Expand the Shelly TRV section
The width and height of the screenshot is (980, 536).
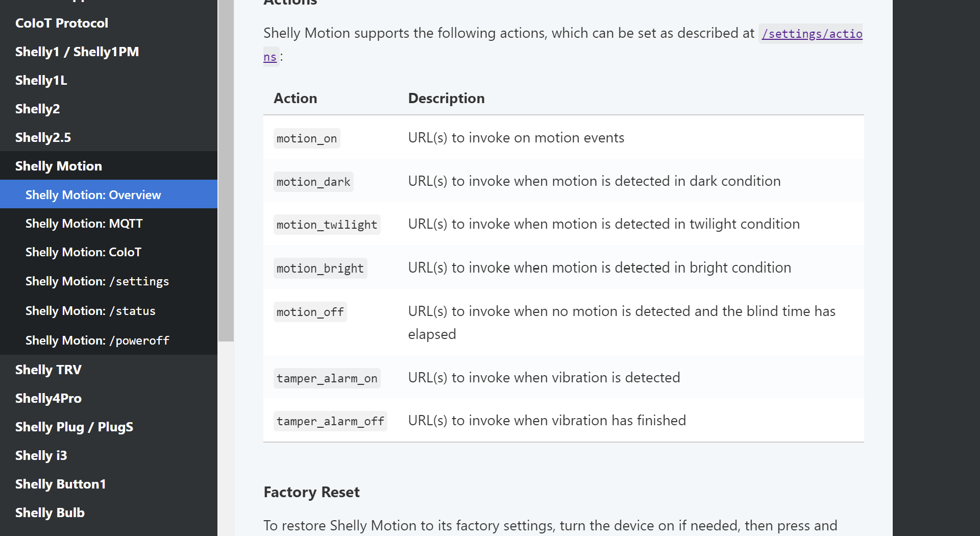click(x=48, y=370)
